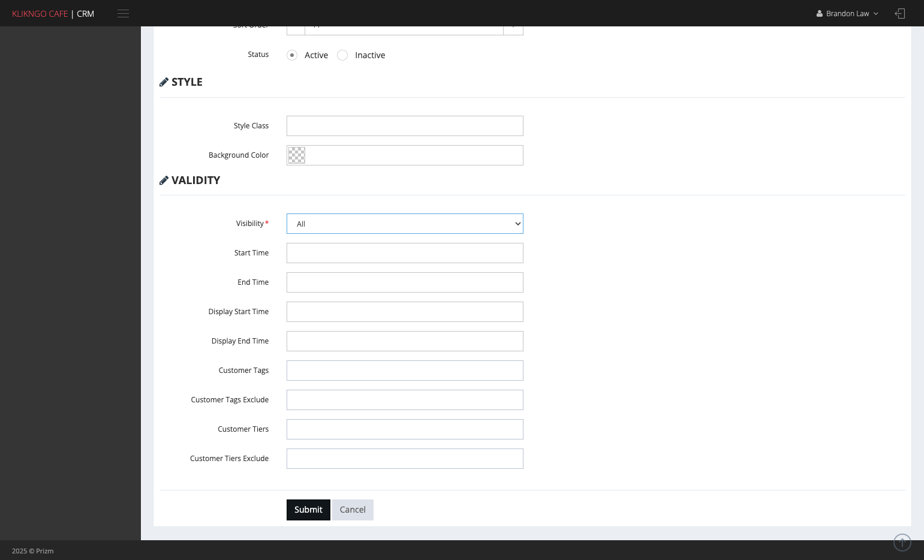Click the Display End Time field

pyautogui.click(x=405, y=341)
